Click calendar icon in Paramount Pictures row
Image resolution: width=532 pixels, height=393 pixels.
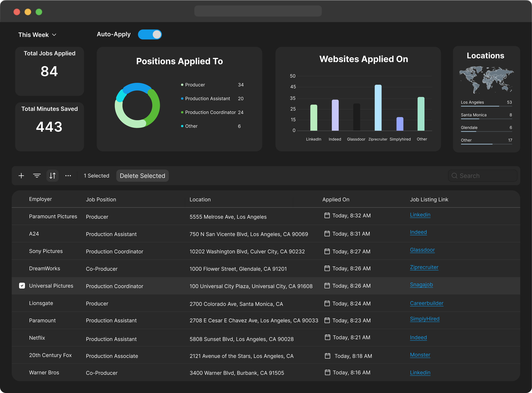(x=327, y=216)
